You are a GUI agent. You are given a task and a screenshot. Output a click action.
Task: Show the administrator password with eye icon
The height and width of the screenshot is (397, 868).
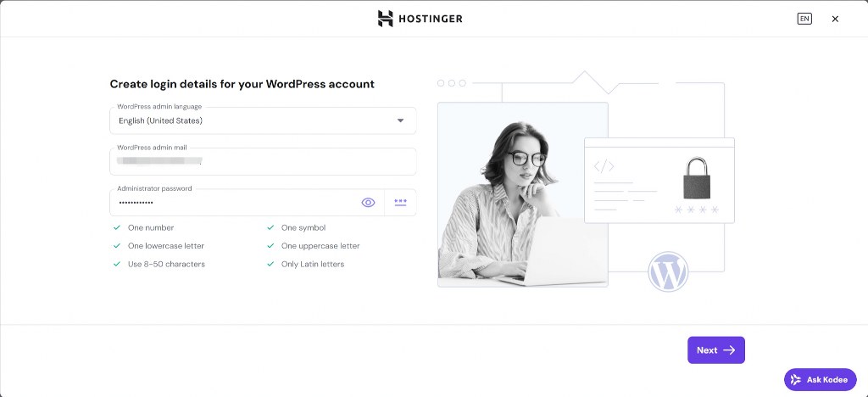[x=368, y=203]
